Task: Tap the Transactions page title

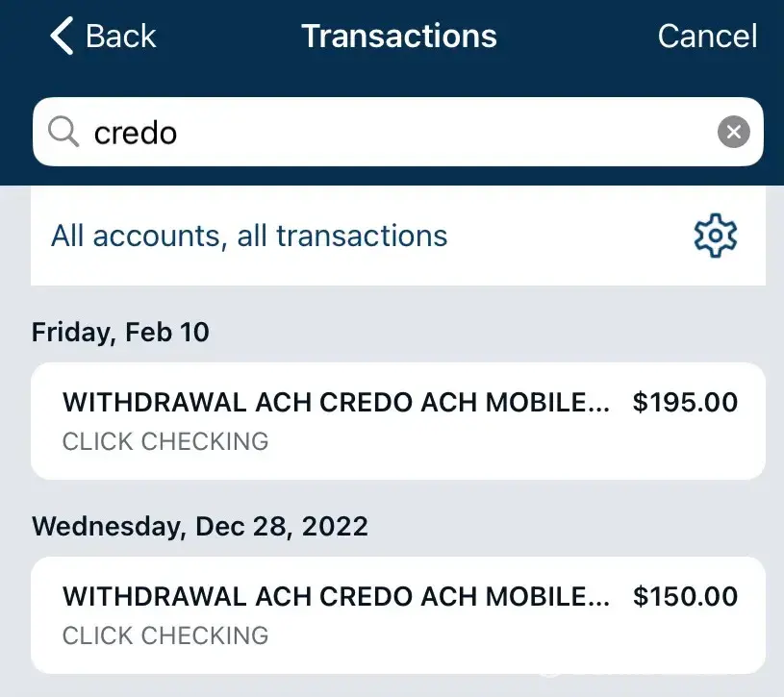Action: coord(399,37)
